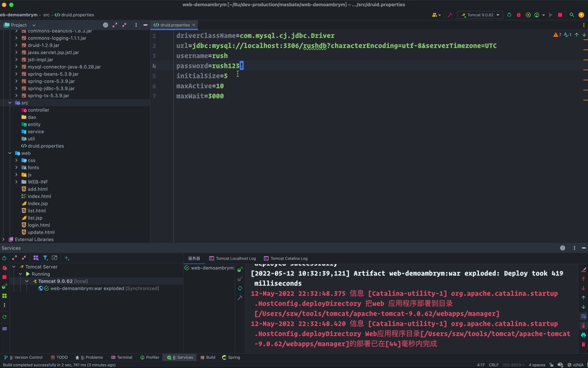Viewport: 588px width, 368px height.
Task: Rerun Tomcat 9.0.62 from the top toolbar
Action: click(x=509, y=15)
